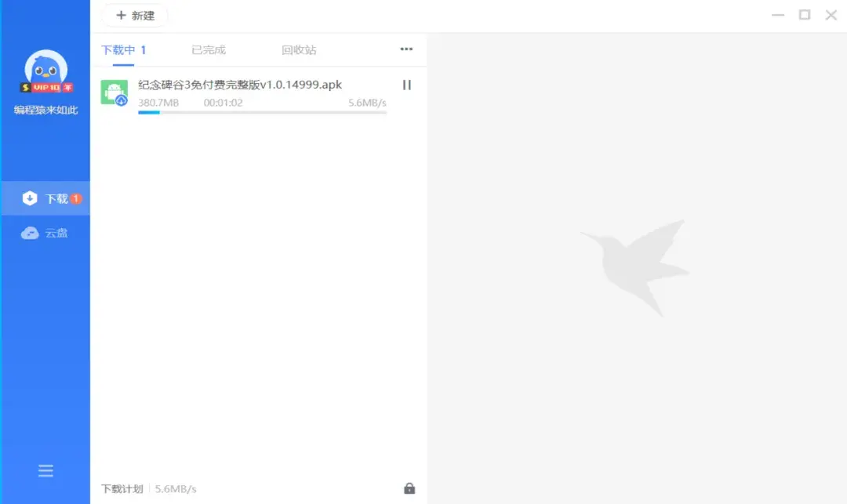
Task: Click the 380.7MB file size text
Action: point(158,103)
